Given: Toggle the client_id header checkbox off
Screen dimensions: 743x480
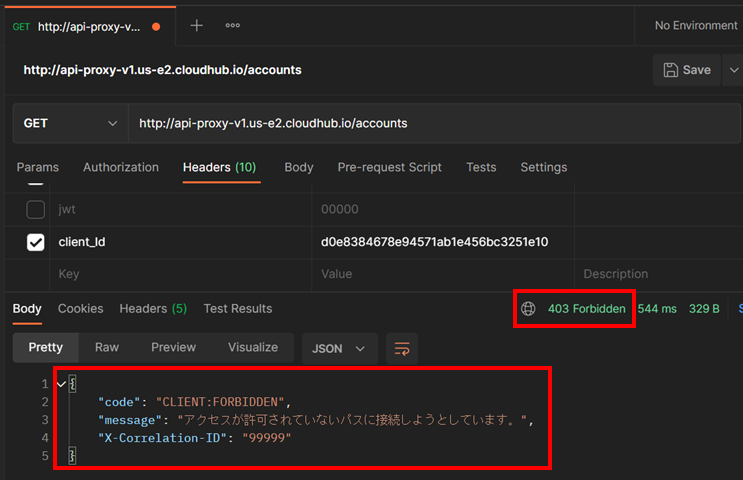Looking at the screenshot, I should pos(35,242).
